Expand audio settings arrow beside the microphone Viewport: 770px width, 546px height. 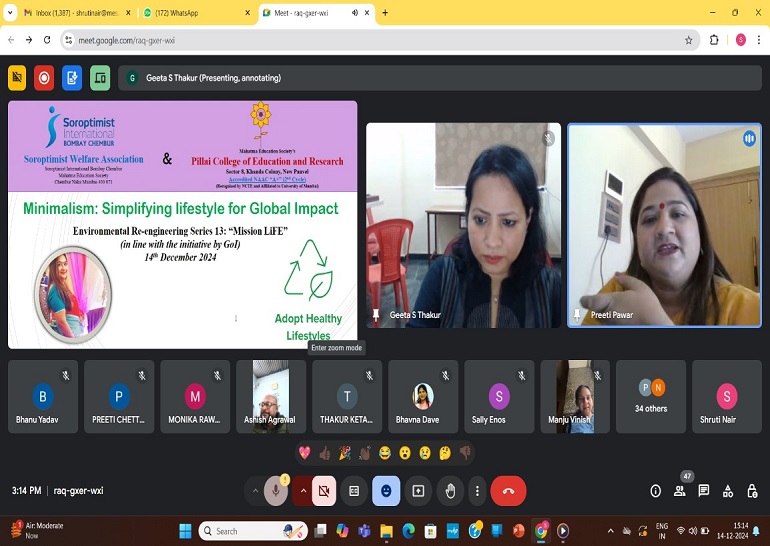(255, 491)
